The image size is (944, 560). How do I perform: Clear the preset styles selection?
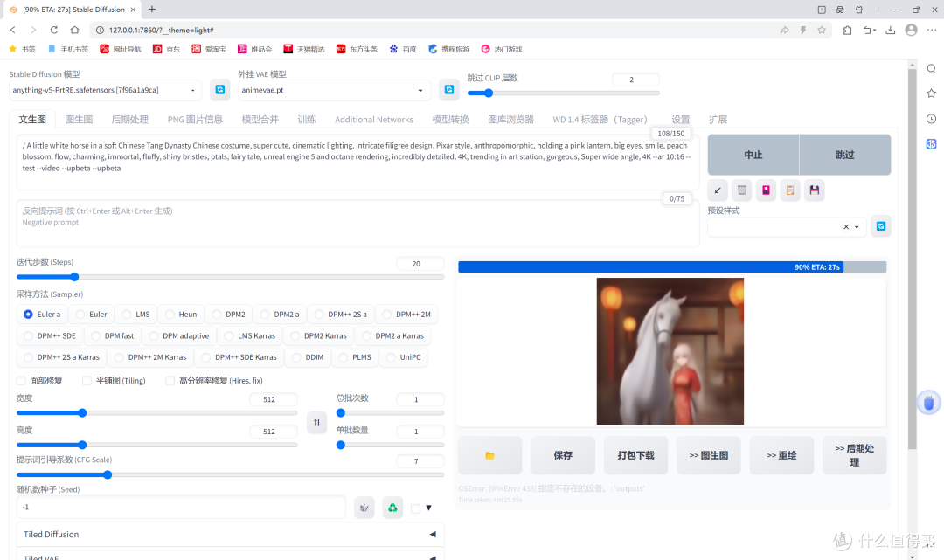[846, 227]
